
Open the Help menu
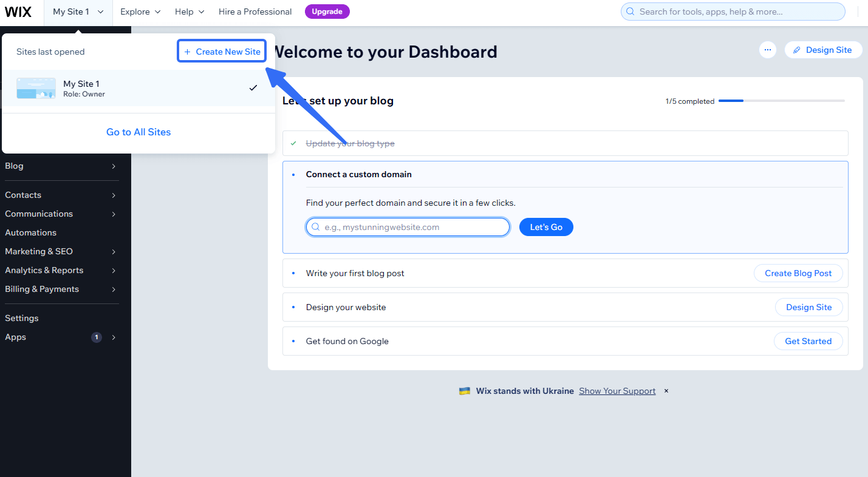190,12
